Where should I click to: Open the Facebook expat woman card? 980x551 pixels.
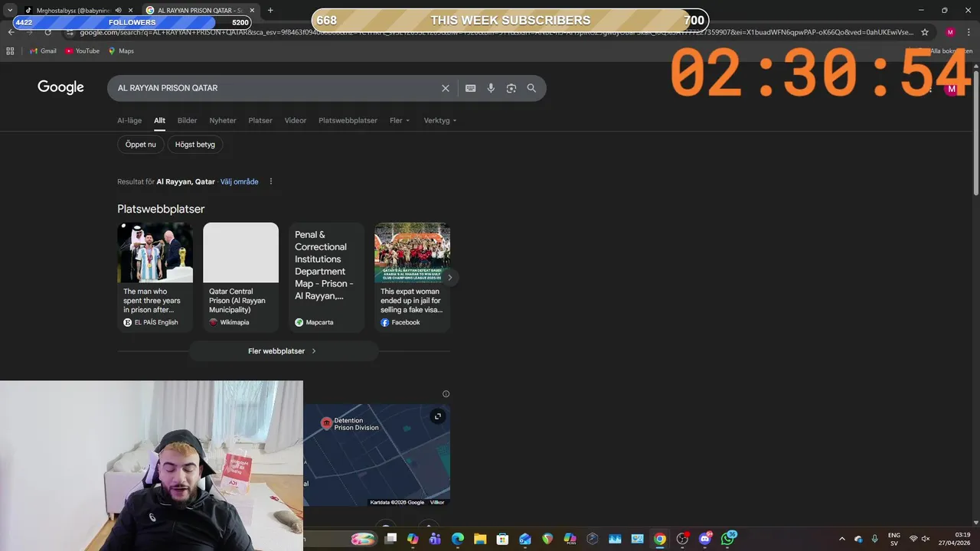412,277
